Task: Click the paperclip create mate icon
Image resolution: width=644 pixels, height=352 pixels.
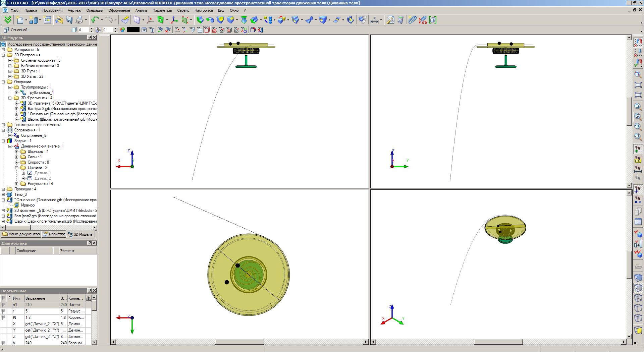Action: point(412,20)
